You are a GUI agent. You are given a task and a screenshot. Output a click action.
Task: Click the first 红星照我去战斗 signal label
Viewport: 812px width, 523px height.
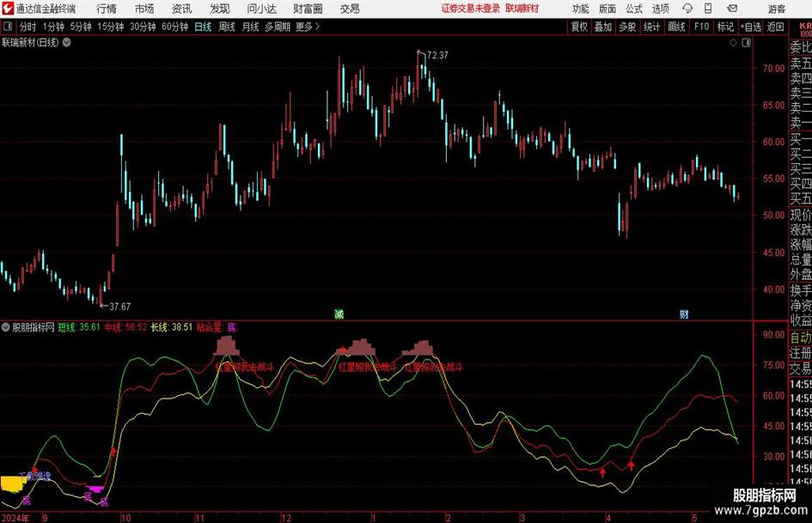[x=244, y=368]
